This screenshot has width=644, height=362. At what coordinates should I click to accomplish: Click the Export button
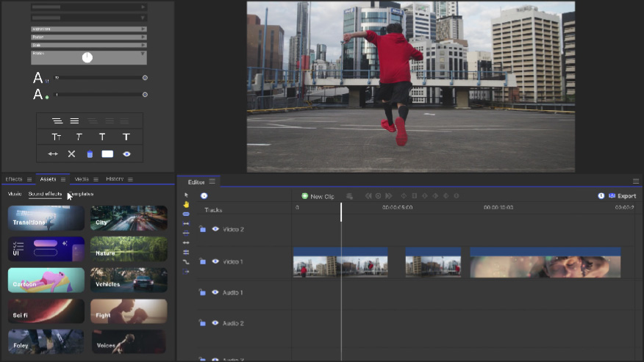click(x=622, y=196)
